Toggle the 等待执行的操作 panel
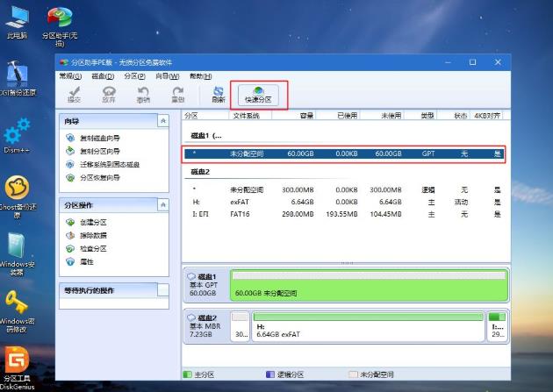The height and width of the screenshot is (392, 553). coord(163,290)
